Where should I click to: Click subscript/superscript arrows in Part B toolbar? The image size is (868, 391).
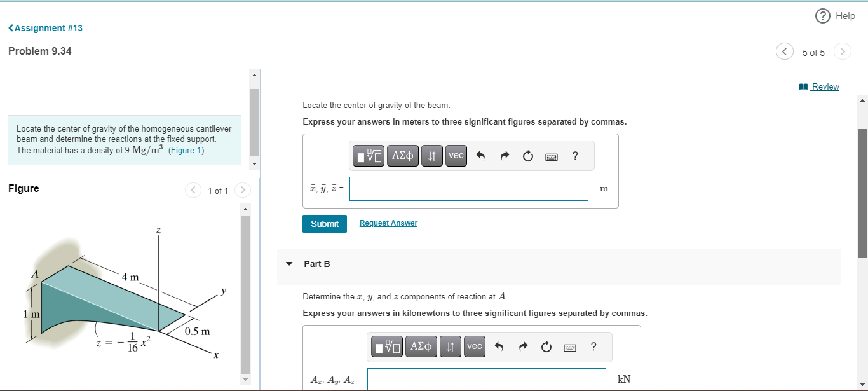click(x=450, y=346)
